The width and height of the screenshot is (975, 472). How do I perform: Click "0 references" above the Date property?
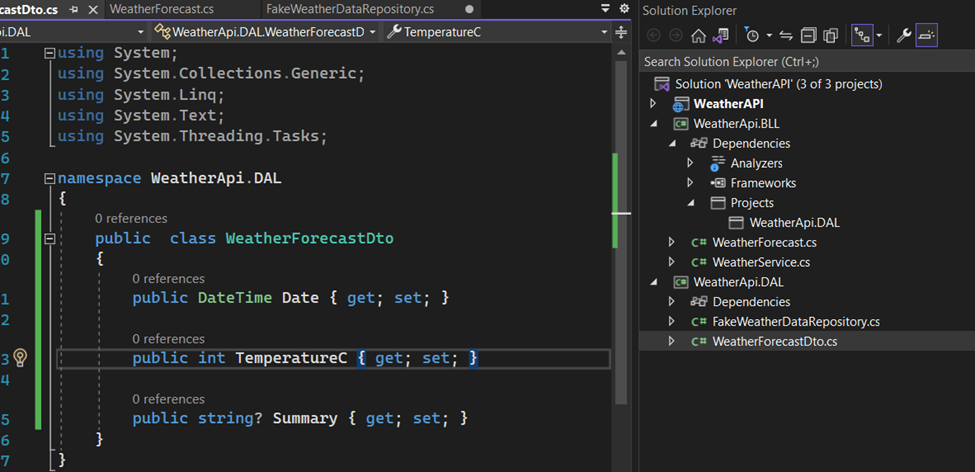tap(169, 279)
